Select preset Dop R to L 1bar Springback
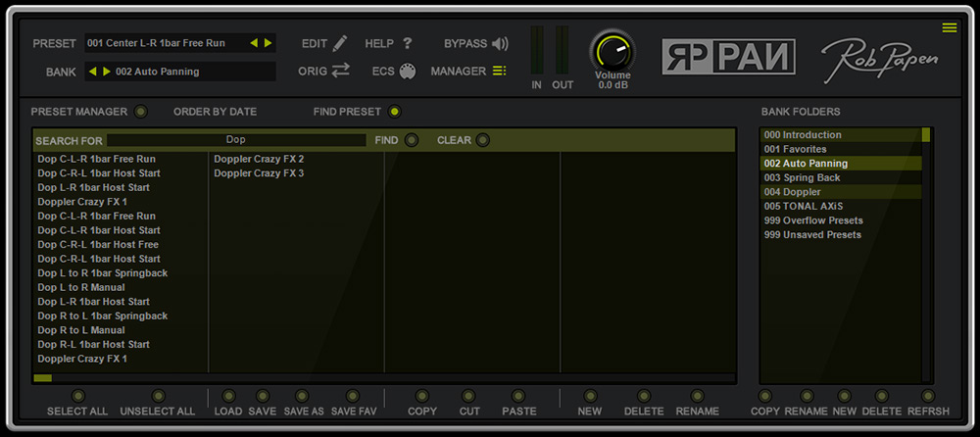Viewport: 980px width, 437px height. pyautogui.click(x=103, y=316)
